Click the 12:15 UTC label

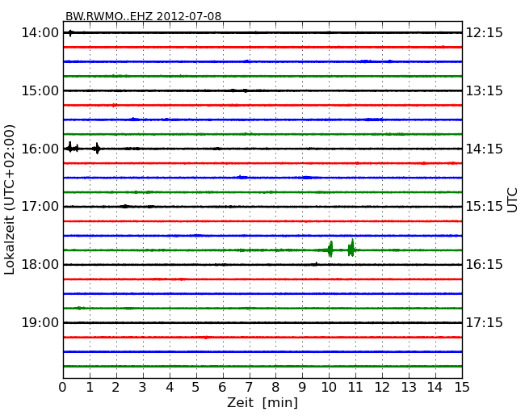point(485,33)
